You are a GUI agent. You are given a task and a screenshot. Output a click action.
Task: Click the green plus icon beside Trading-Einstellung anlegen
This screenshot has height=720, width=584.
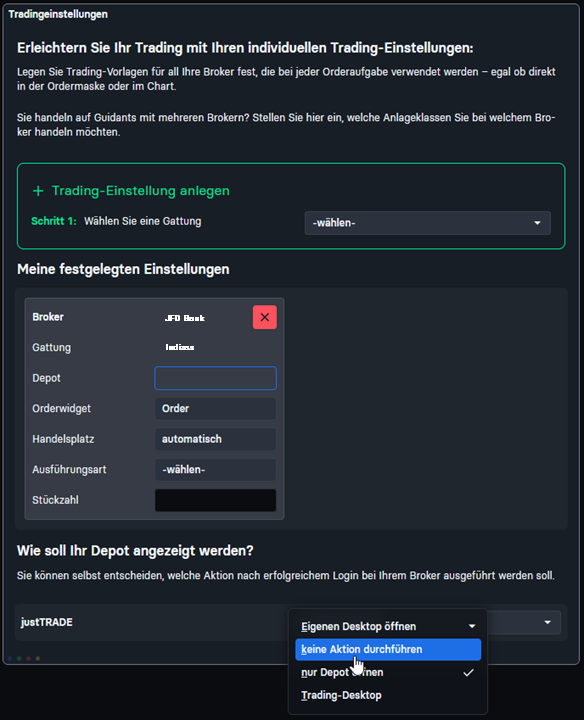click(38, 191)
